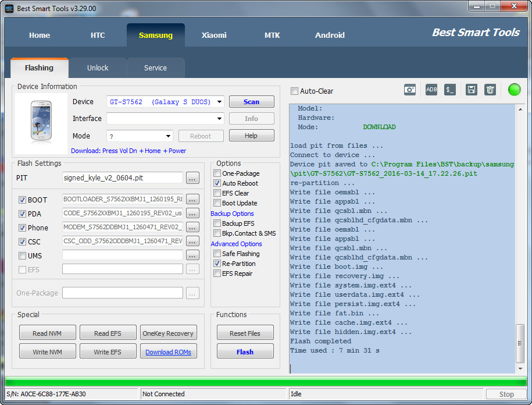Enable Safe Flashing option
This screenshot has height=405, width=532.
tap(217, 253)
